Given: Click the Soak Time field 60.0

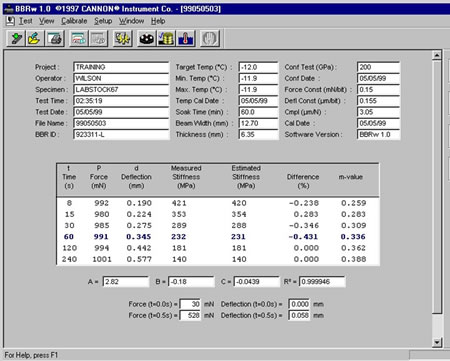Looking at the screenshot, I should [x=258, y=112].
